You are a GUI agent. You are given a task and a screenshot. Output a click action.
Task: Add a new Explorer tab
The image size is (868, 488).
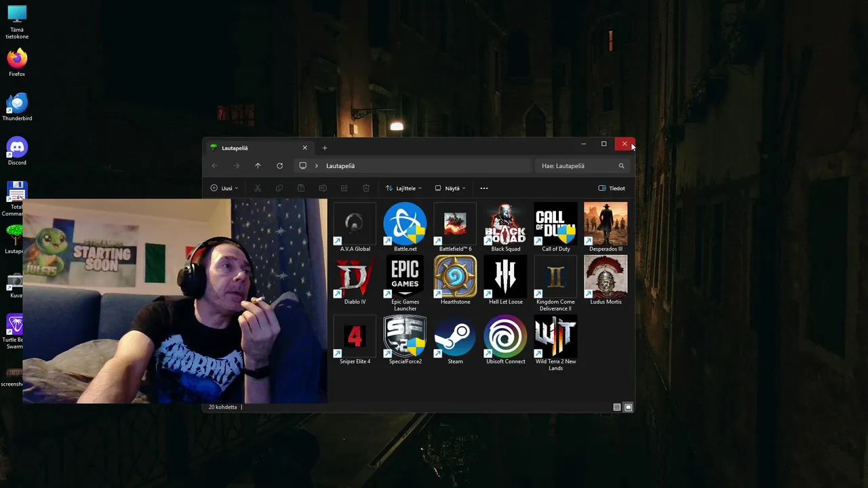(x=324, y=148)
